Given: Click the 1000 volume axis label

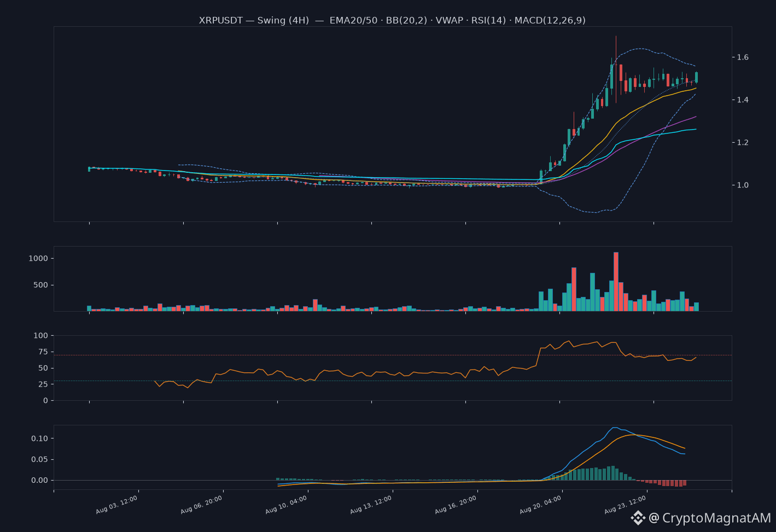Looking at the screenshot, I should point(38,258).
